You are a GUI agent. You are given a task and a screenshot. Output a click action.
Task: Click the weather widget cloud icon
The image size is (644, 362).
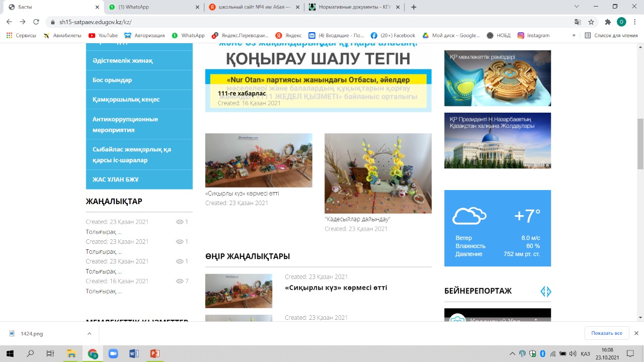469,216
